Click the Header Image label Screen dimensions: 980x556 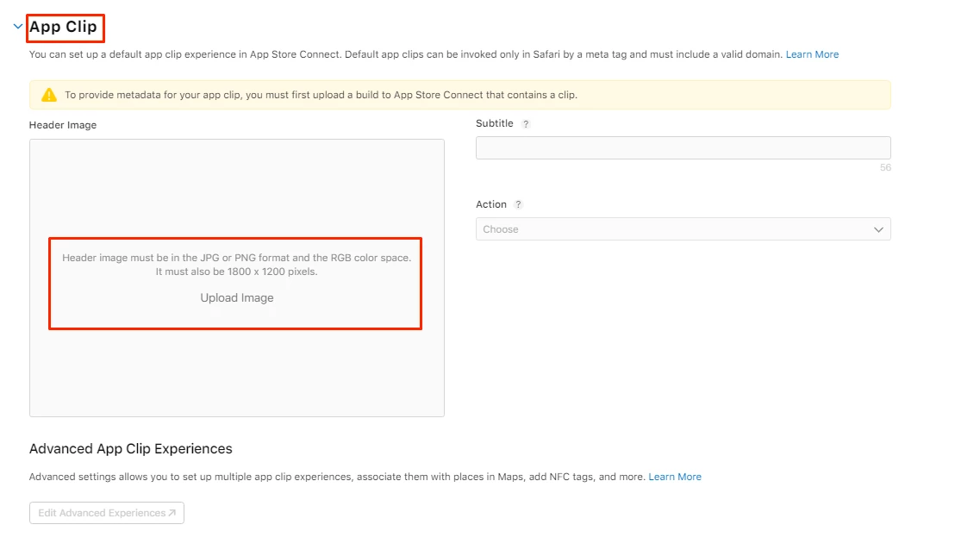[63, 125]
